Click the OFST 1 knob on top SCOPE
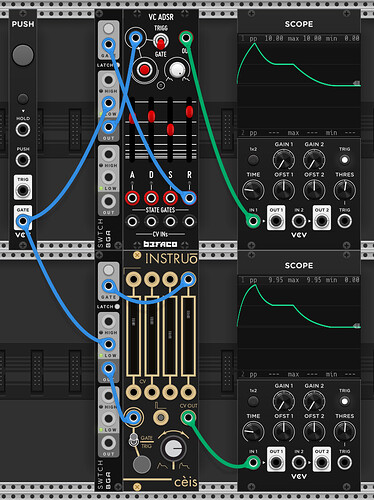Viewport: 374px width, 500px height. point(284,190)
